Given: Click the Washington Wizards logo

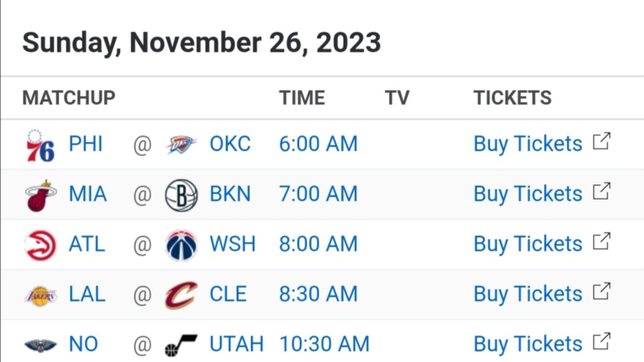Looking at the screenshot, I should click(181, 245).
